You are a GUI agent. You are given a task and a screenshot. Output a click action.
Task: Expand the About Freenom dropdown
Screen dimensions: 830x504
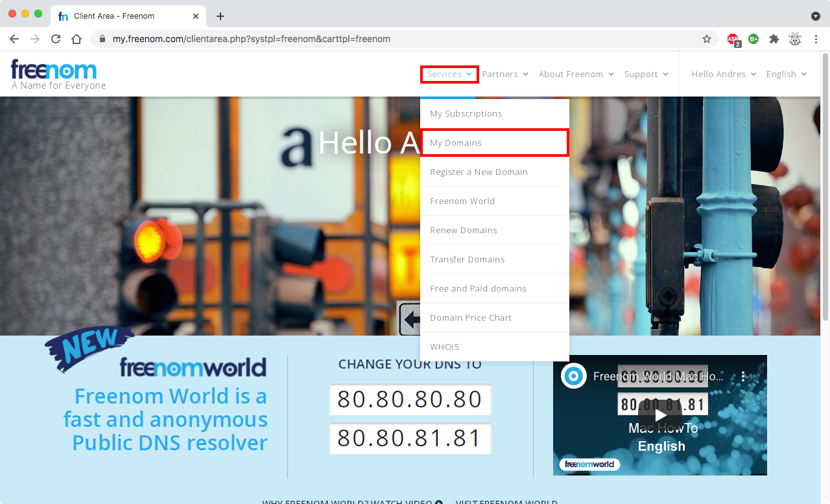tap(576, 74)
